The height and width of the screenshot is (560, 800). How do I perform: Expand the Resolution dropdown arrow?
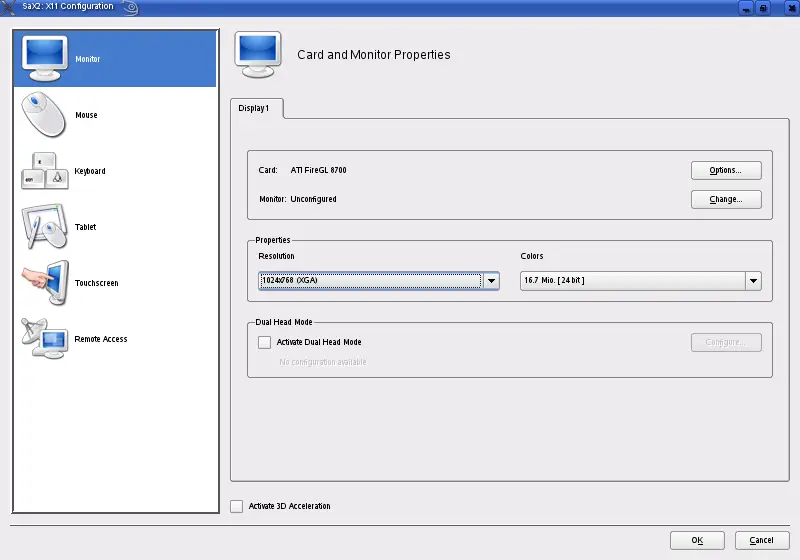[490, 281]
